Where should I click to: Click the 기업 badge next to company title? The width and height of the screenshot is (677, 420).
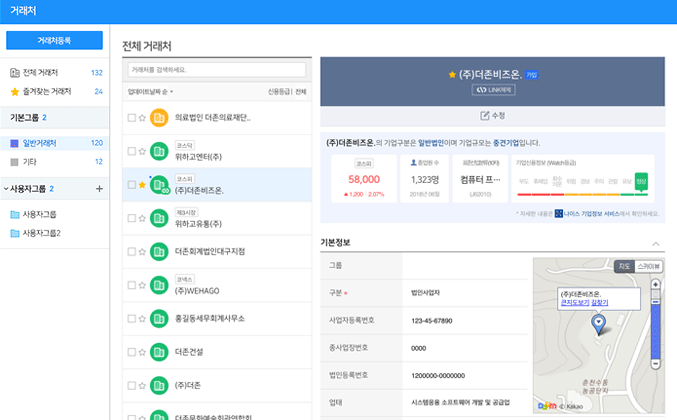(532, 75)
